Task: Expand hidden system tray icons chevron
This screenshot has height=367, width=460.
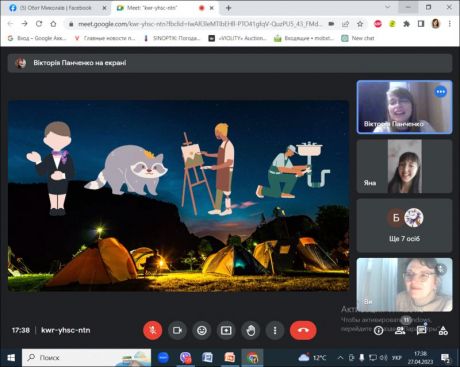Action: [x=340, y=358]
